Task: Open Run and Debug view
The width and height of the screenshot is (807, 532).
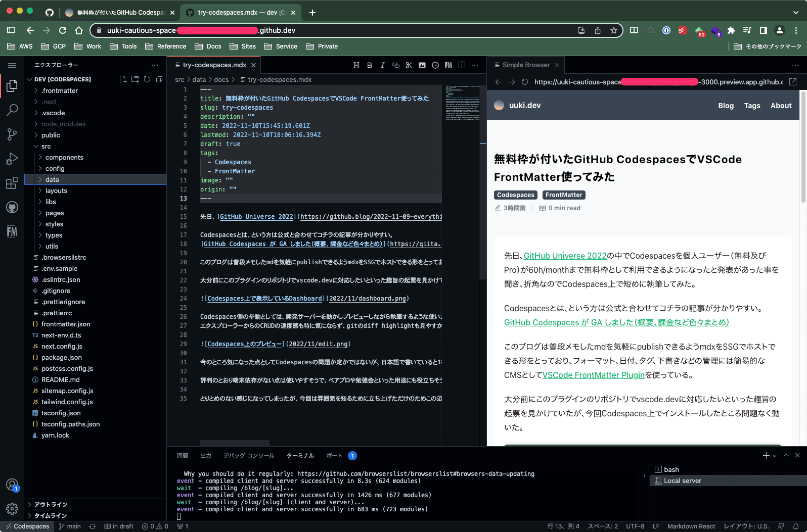Action: [12, 159]
